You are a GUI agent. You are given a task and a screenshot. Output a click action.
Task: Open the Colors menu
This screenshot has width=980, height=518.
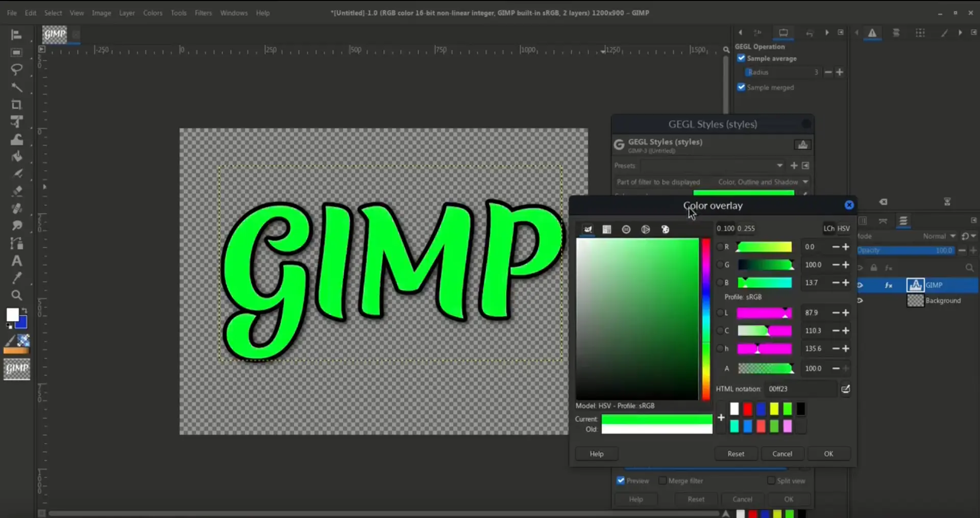[x=153, y=13]
